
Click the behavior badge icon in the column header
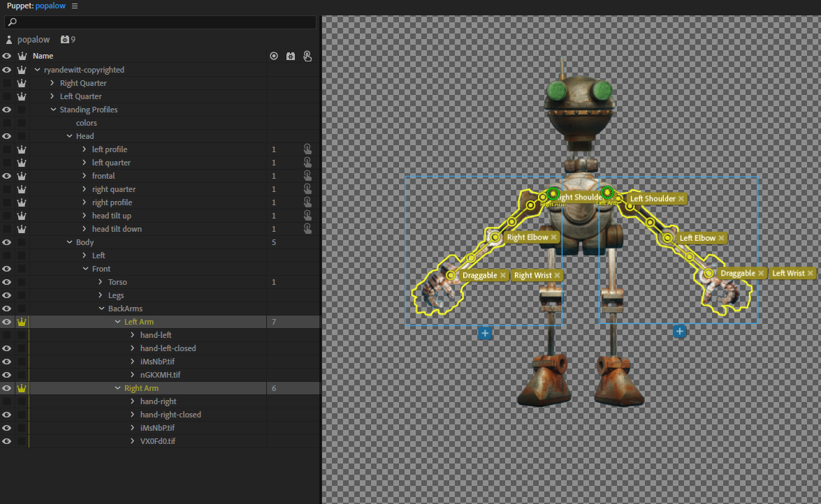[291, 56]
